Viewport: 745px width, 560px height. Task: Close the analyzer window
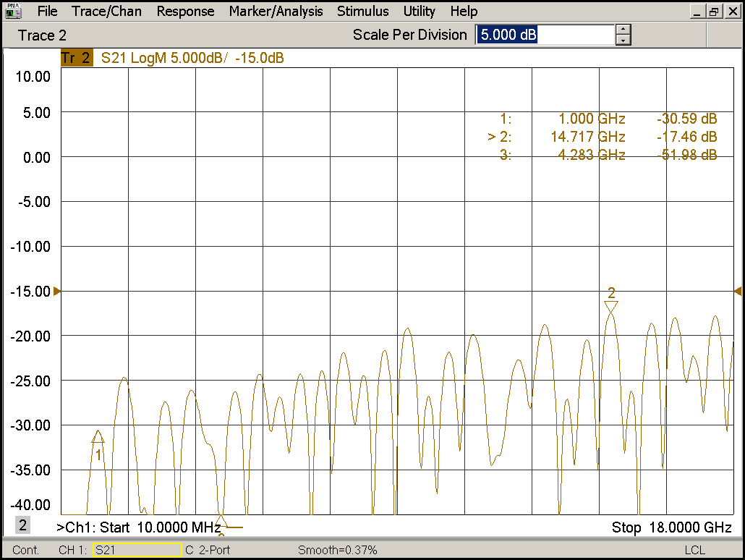pos(733,12)
